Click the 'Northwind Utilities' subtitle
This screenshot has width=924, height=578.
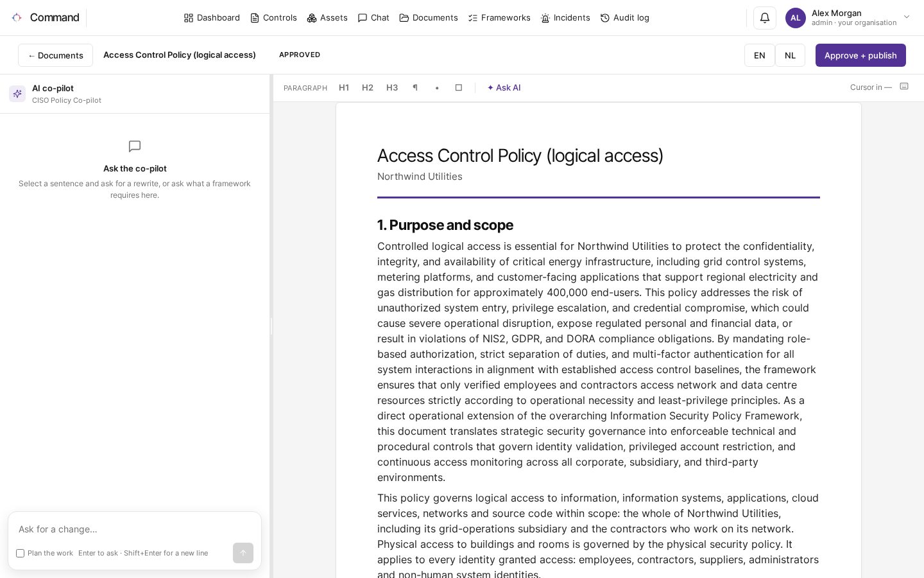tap(420, 177)
